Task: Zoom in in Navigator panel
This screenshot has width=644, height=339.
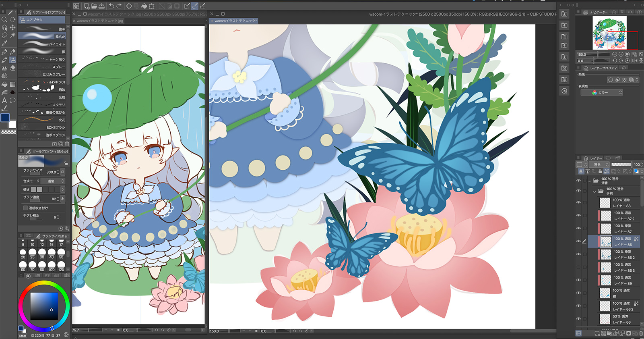Action: (621, 54)
